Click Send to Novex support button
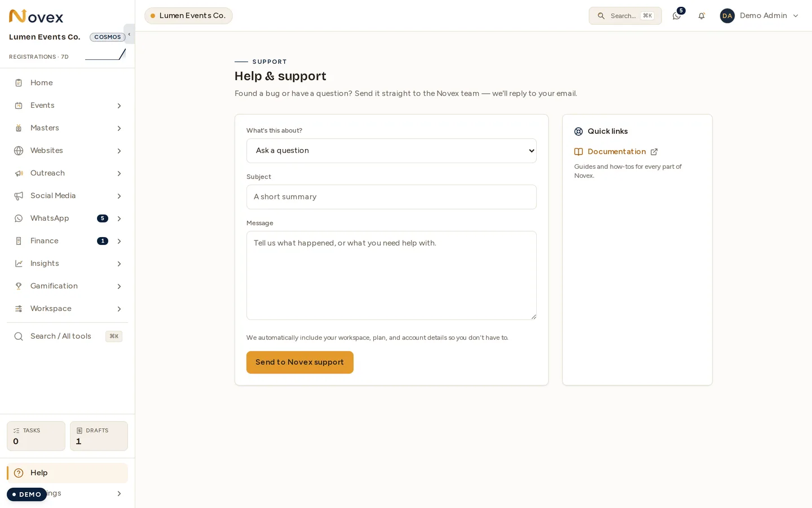The width and height of the screenshot is (812, 508). [300, 362]
